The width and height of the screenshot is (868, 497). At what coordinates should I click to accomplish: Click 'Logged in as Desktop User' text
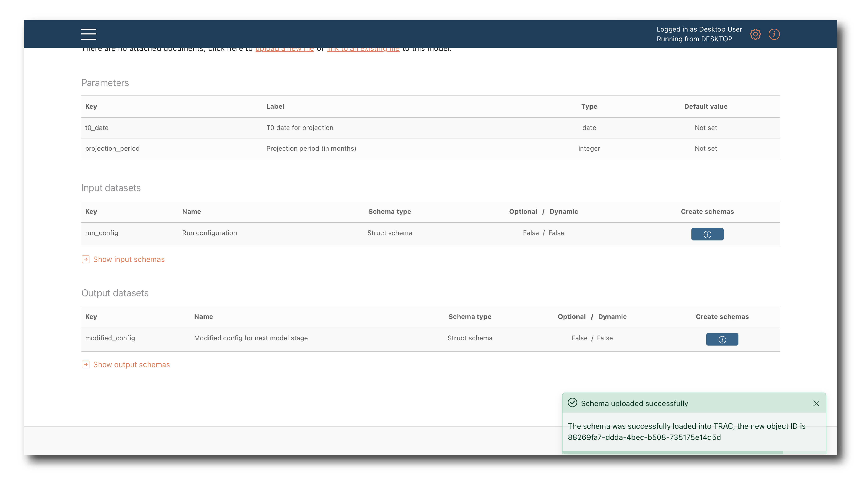(699, 29)
